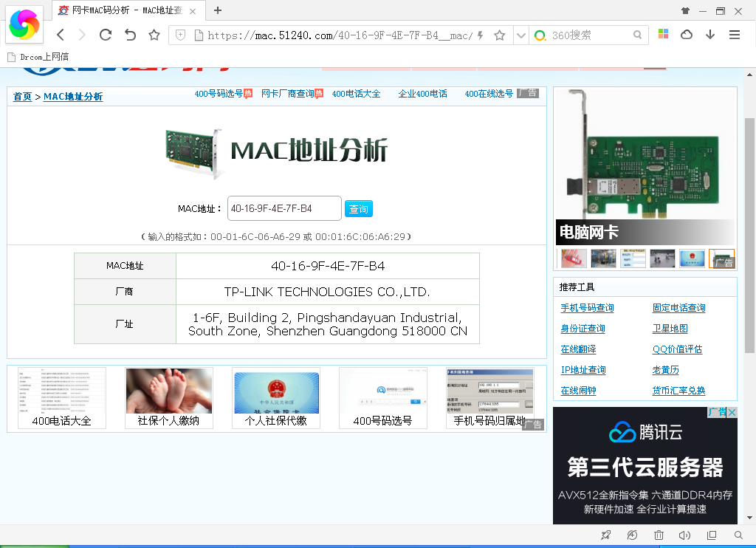Reload the current page
The width and height of the screenshot is (756, 548).
pyautogui.click(x=106, y=35)
